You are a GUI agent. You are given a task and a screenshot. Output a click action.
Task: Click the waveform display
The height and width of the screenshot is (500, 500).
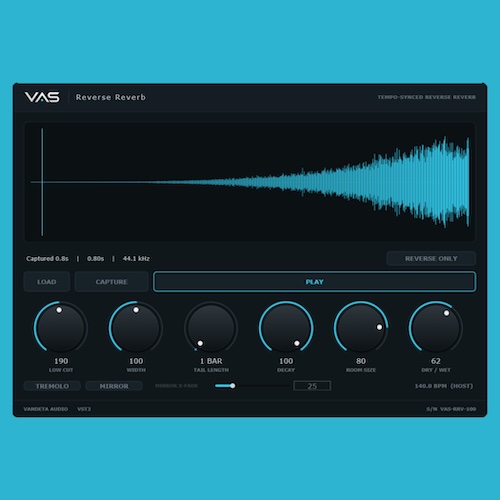250,182
